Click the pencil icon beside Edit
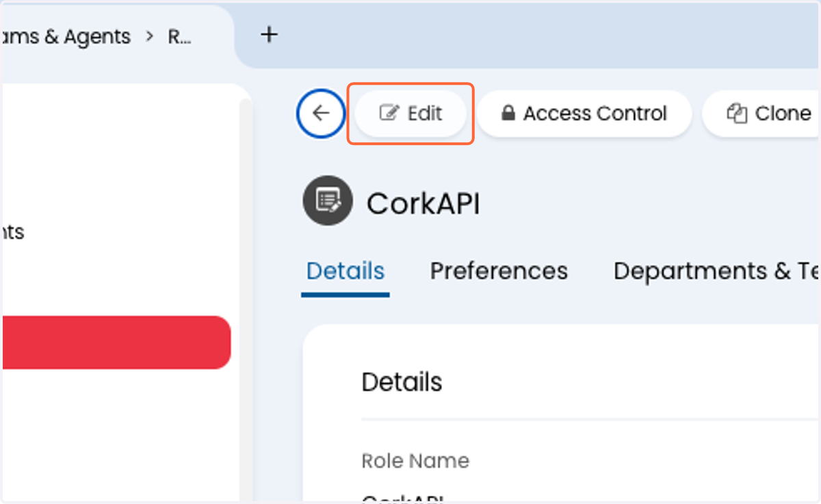 [389, 114]
